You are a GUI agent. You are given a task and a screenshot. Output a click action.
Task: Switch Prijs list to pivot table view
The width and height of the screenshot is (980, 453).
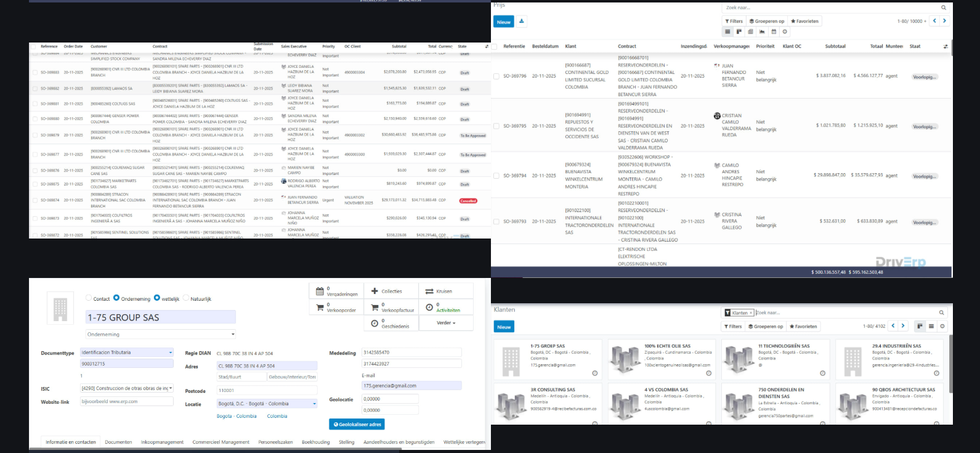pyautogui.click(x=750, y=31)
